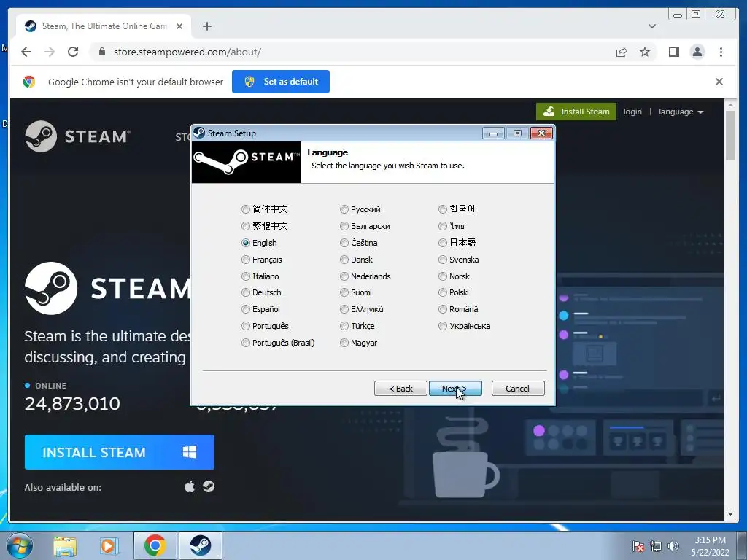
Task: Select the Ελληνικά language option
Action: click(x=344, y=309)
